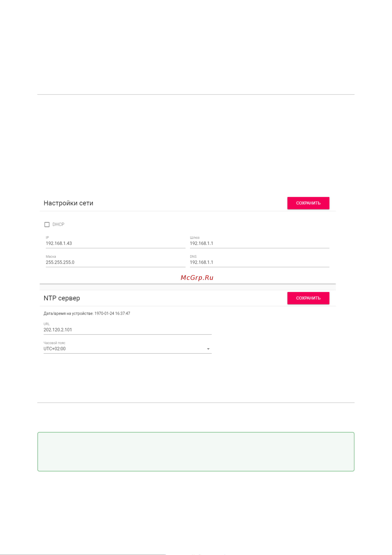Select the Шлюз gateway input field
The image size is (392, 555).
259,243
